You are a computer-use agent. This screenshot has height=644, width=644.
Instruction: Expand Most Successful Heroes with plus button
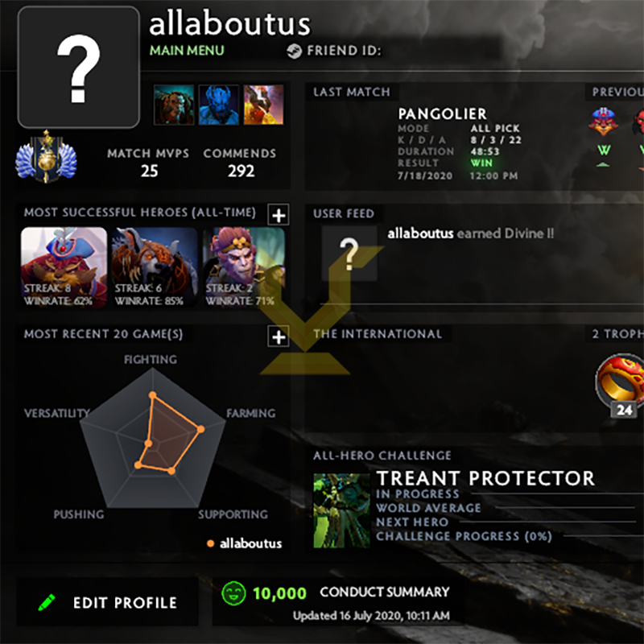[x=279, y=215]
